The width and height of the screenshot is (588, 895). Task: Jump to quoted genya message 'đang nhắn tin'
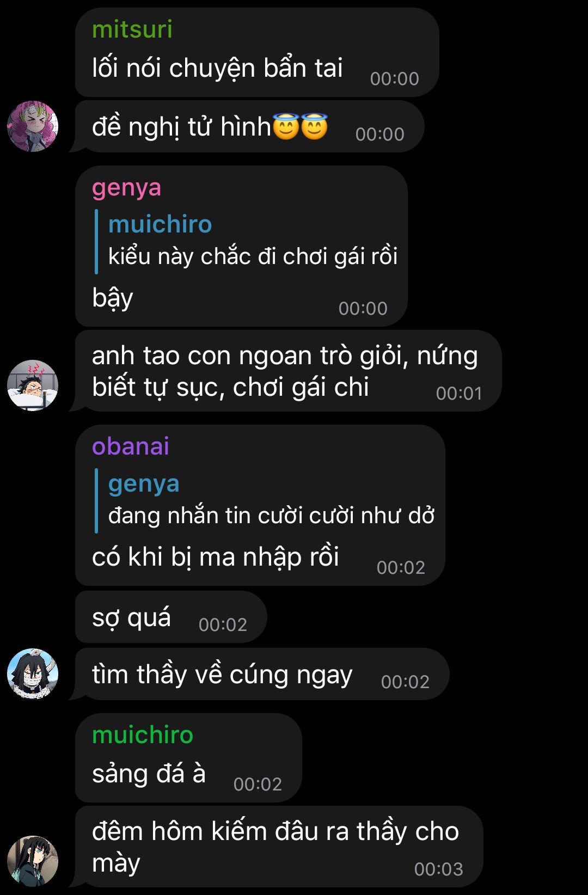265,500
